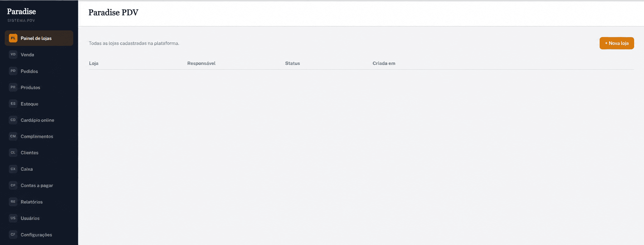Click the CX icon beside Caixa
Screen dimensions: 644x245
tap(13, 169)
